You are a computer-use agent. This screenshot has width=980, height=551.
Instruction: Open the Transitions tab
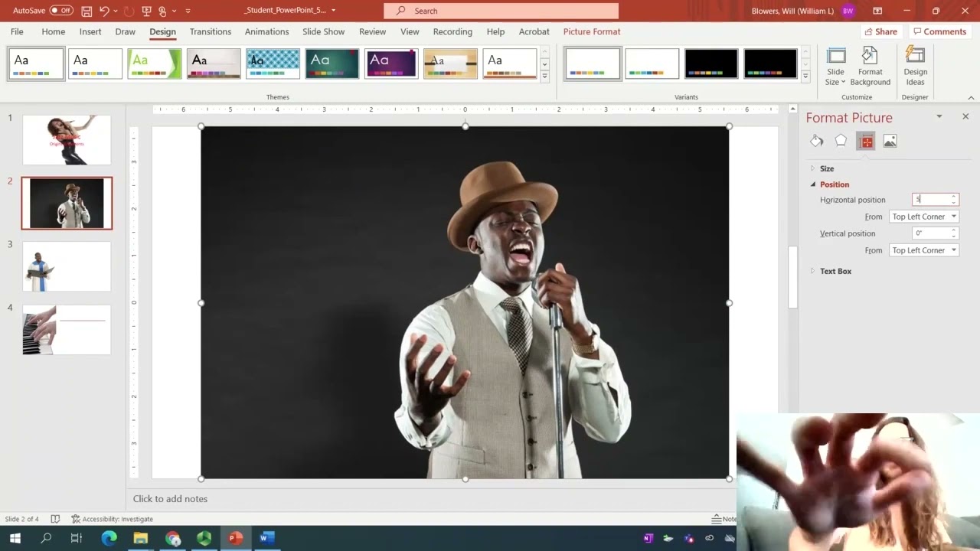(x=211, y=31)
